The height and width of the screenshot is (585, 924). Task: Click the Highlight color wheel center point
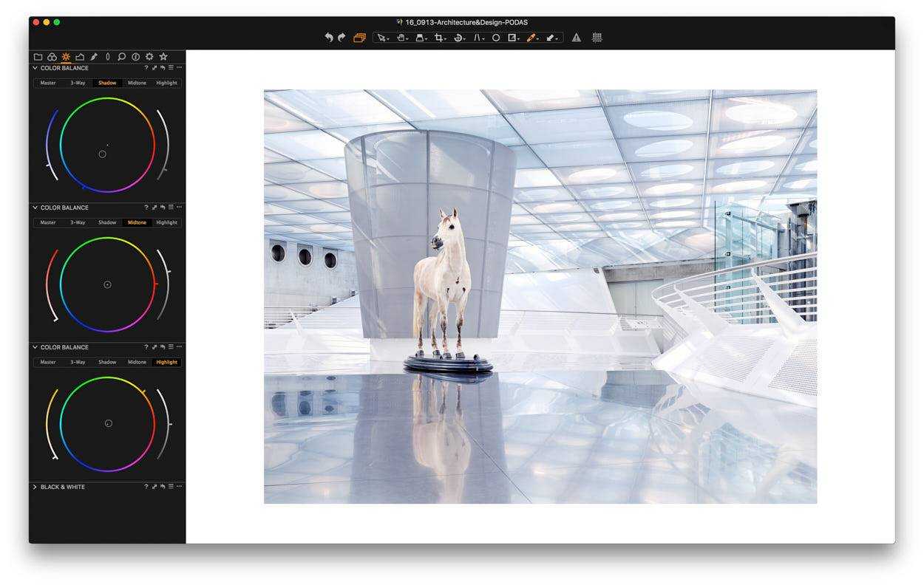[108, 423]
